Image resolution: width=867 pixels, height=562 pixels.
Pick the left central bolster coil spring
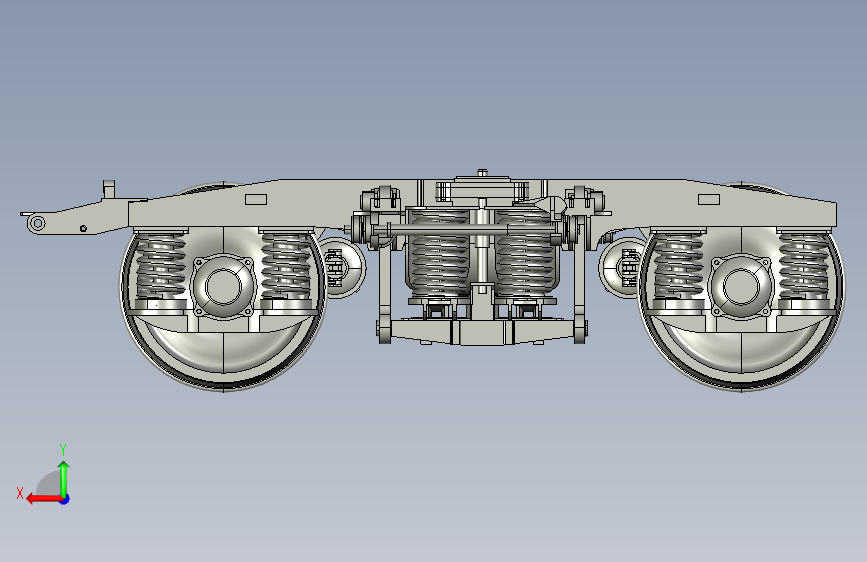pos(440,254)
